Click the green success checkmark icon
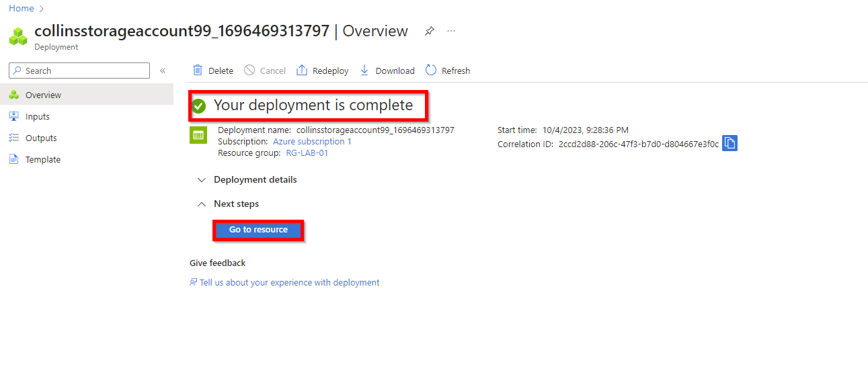This screenshot has width=868, height=391. (x=199, y=105)
